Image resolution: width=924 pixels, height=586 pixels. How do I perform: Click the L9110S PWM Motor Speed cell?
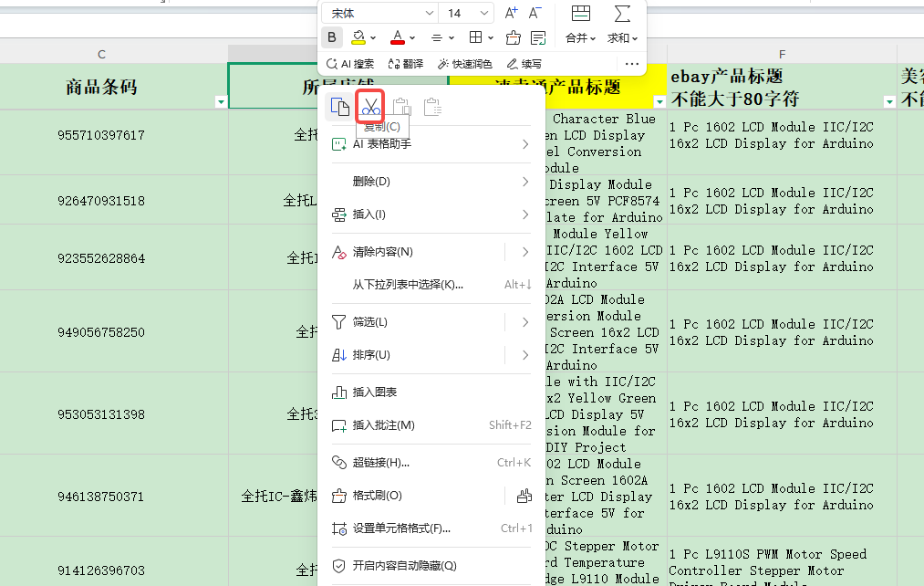click(782, 562)
